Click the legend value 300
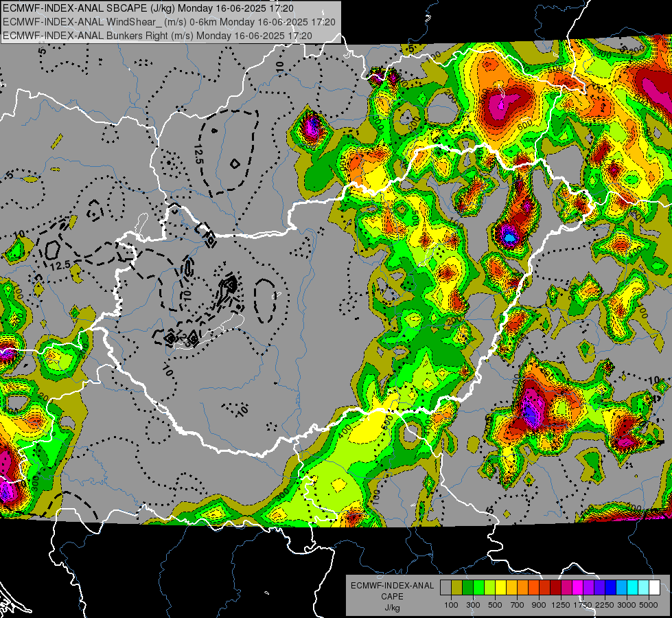The width and height of the screenshot is (672, 618). pyautogui.click(x=473, y=605)
